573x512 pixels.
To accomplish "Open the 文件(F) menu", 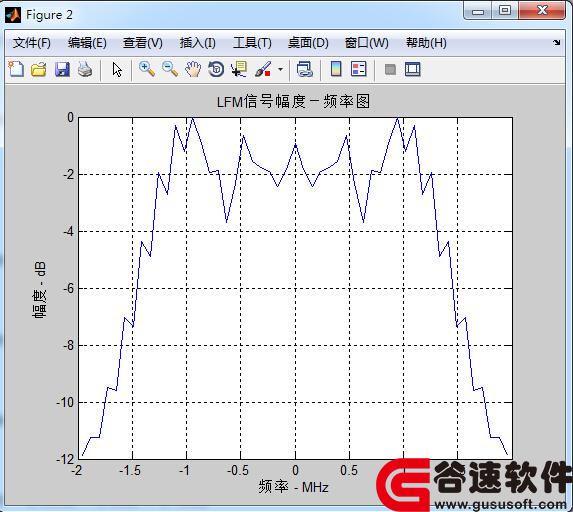I will coord(32,43).
